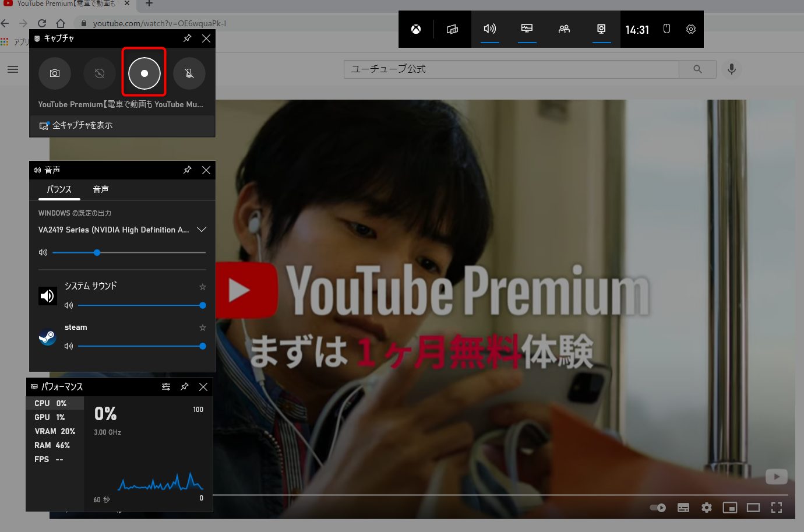Screen dimensions: 804x532
Task: Favorite steam with the star icon
Action: coord(203,327)
